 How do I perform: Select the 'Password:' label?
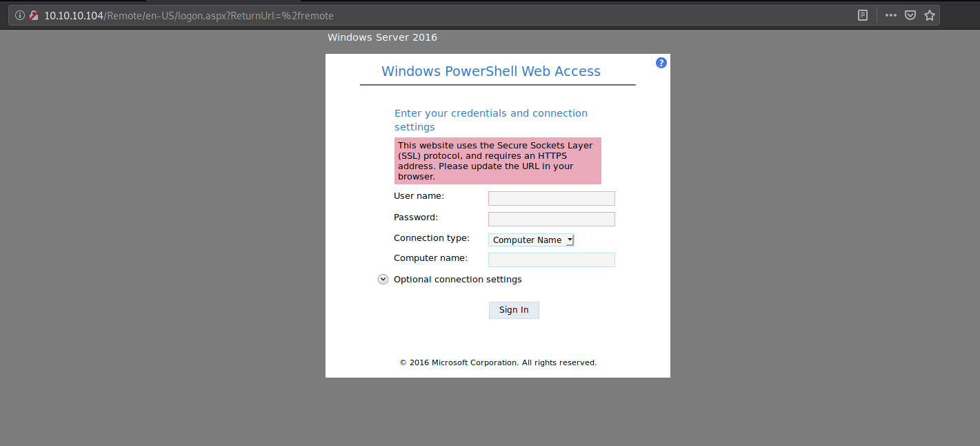point(416,217)
